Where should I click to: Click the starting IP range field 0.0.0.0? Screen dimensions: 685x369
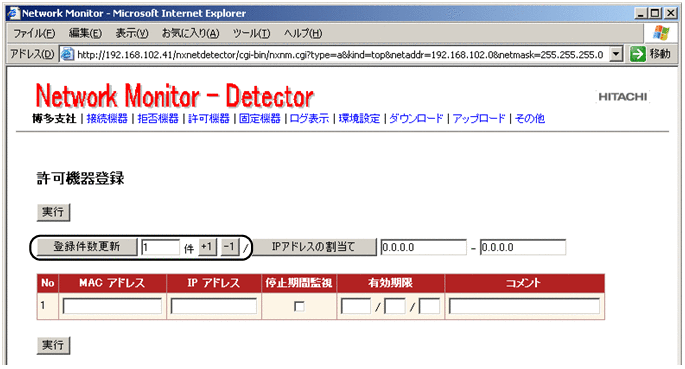coord(423,248)
